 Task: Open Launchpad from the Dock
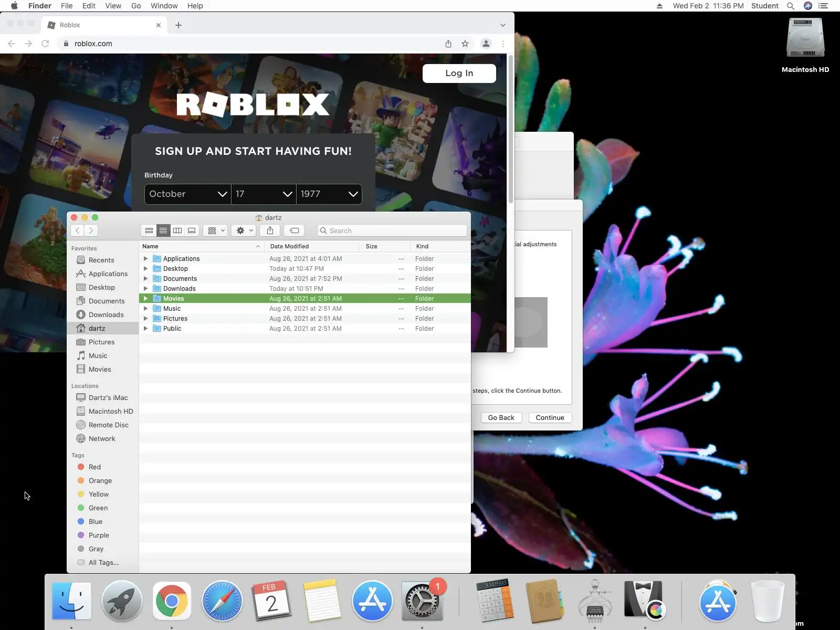[x=122, y=601]
